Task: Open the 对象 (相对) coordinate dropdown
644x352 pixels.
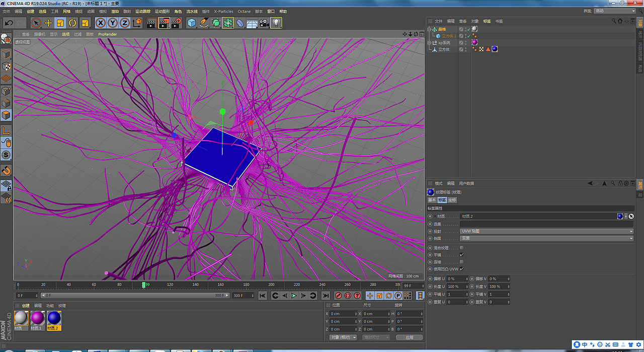Action: [343, 337]
